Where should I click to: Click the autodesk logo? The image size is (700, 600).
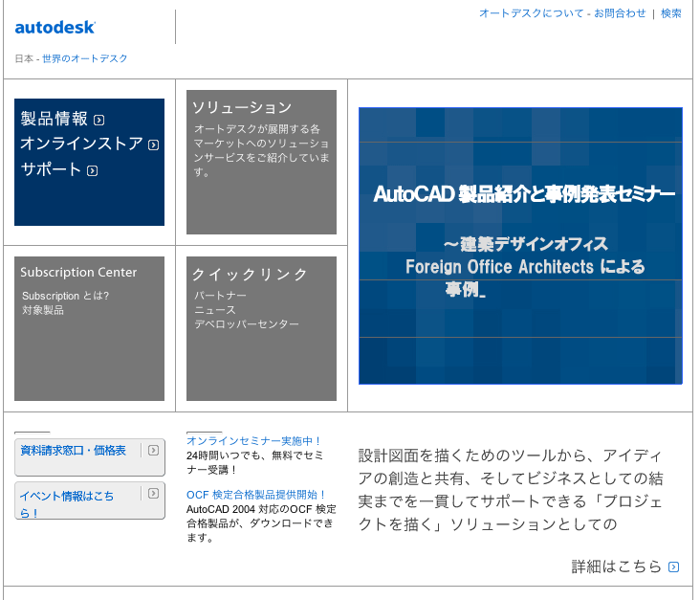[55, 28]
